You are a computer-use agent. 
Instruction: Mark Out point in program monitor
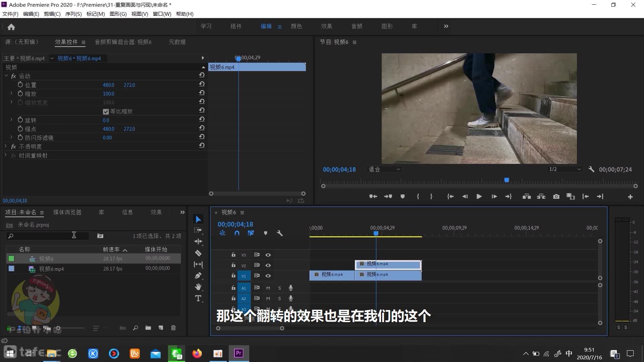(431, 197)
